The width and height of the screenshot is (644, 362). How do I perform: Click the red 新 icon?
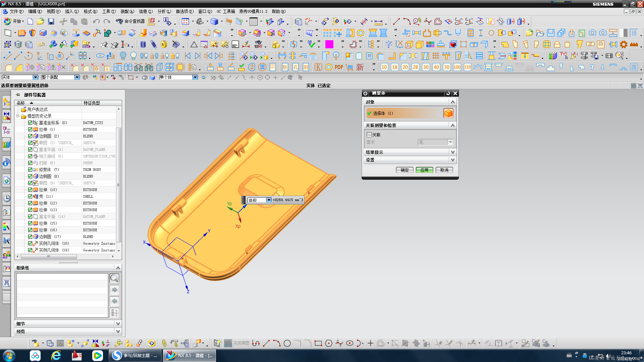click(360, 67)
